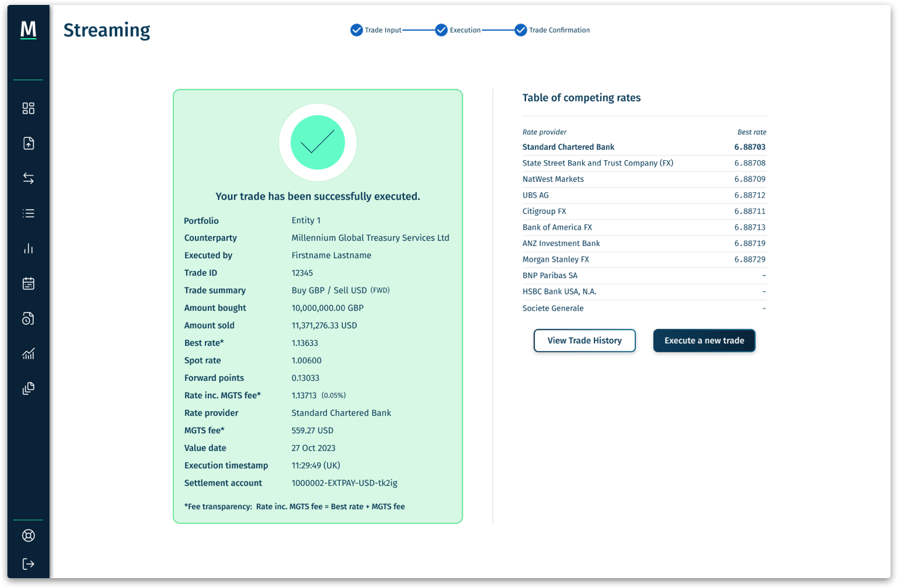
Task: Open the currency swap arrows icon
Action: (28, 178)
